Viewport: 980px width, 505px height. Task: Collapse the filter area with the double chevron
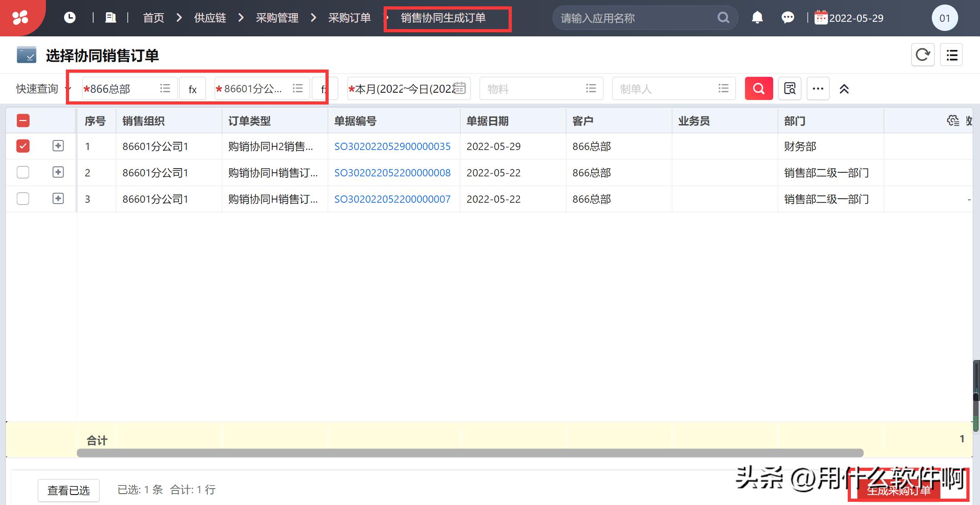(x=844, y=88)
